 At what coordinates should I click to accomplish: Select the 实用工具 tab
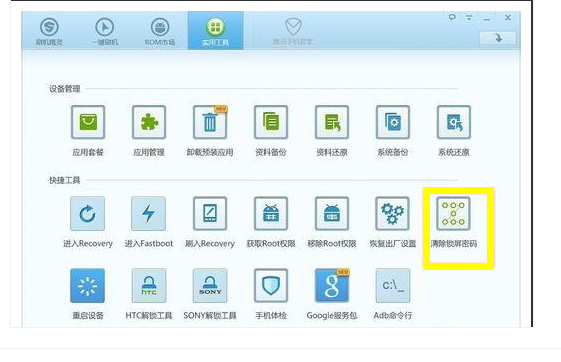click(215, 31)
